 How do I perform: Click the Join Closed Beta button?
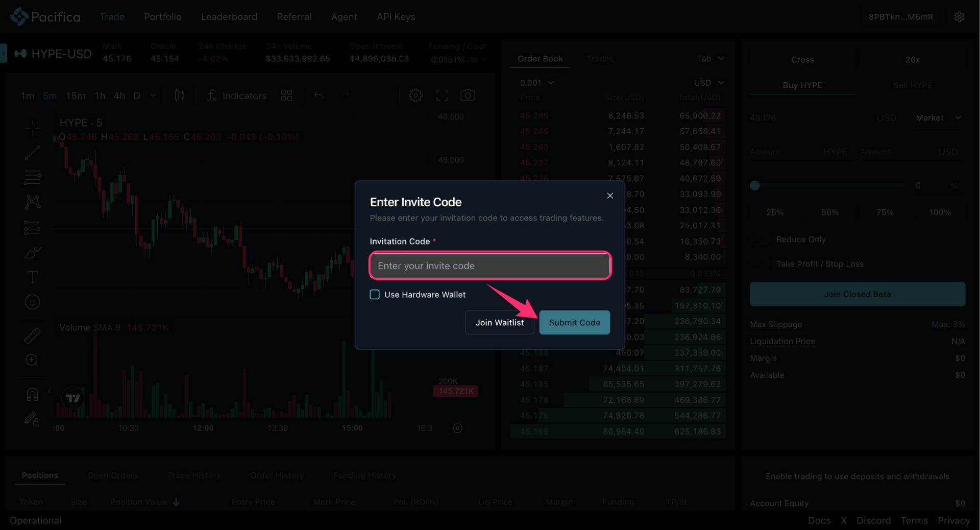click(857, 294)
